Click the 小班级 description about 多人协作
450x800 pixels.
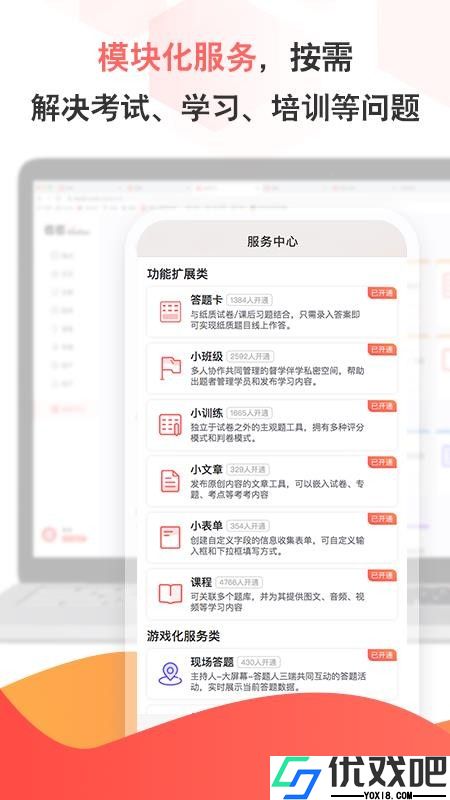pos(278,377)
